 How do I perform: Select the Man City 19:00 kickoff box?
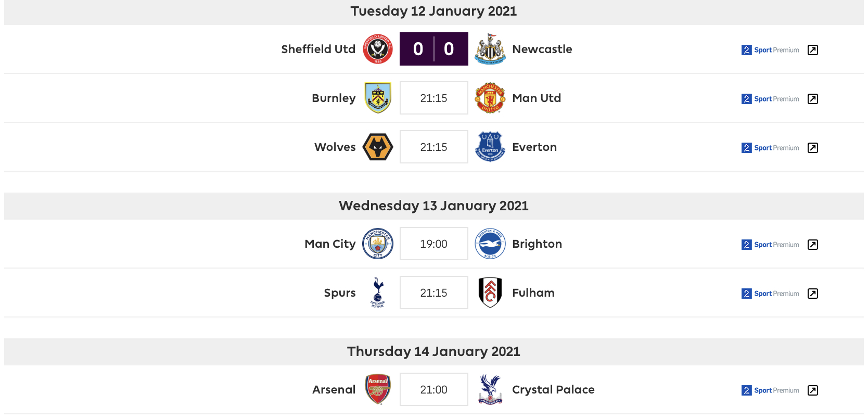[434, 244]
